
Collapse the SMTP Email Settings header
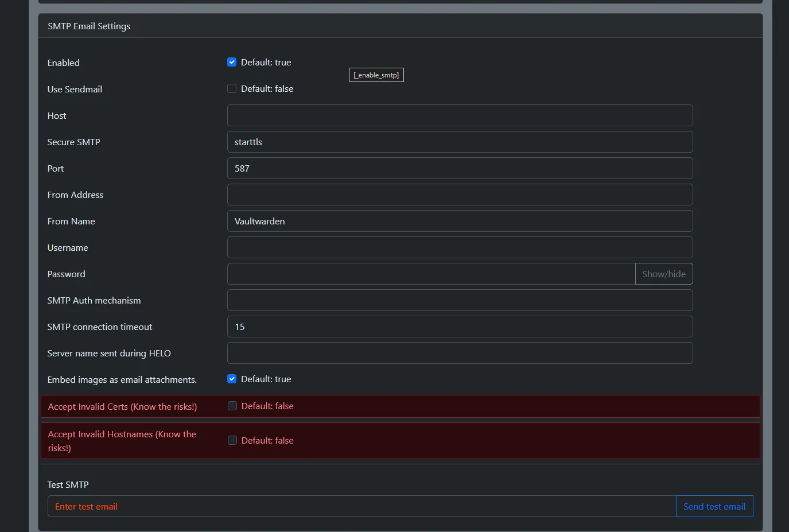tap(89, 26)
